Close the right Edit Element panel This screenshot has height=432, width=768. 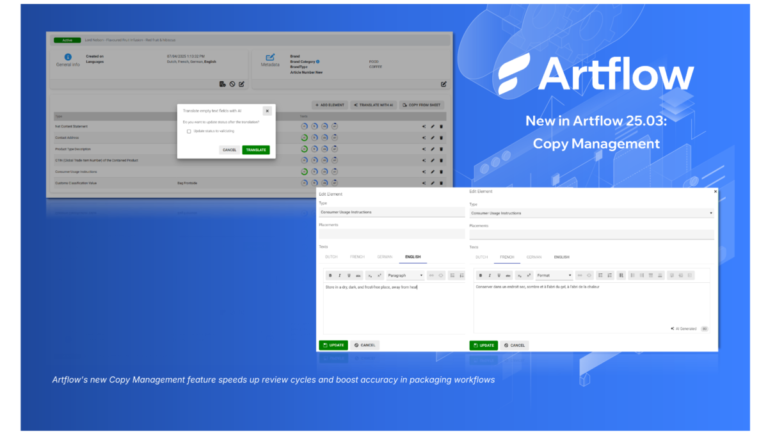coord(715,192)
